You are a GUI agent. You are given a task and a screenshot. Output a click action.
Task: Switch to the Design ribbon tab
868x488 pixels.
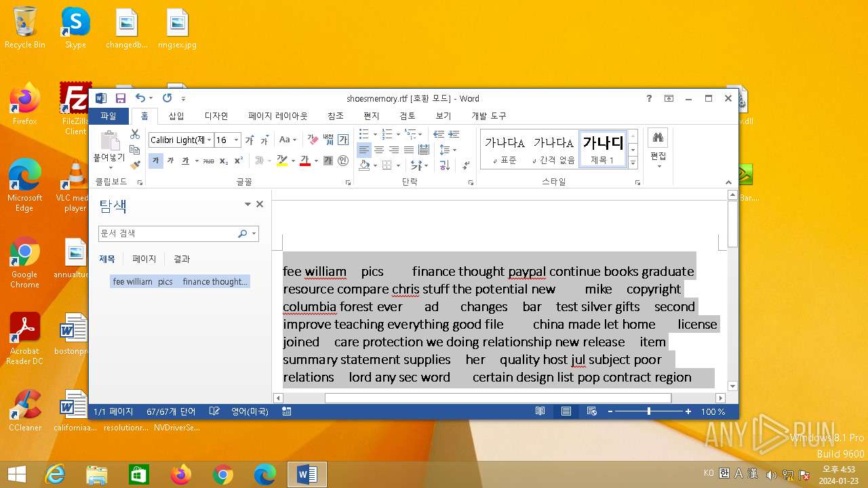[x=216, y=116]
